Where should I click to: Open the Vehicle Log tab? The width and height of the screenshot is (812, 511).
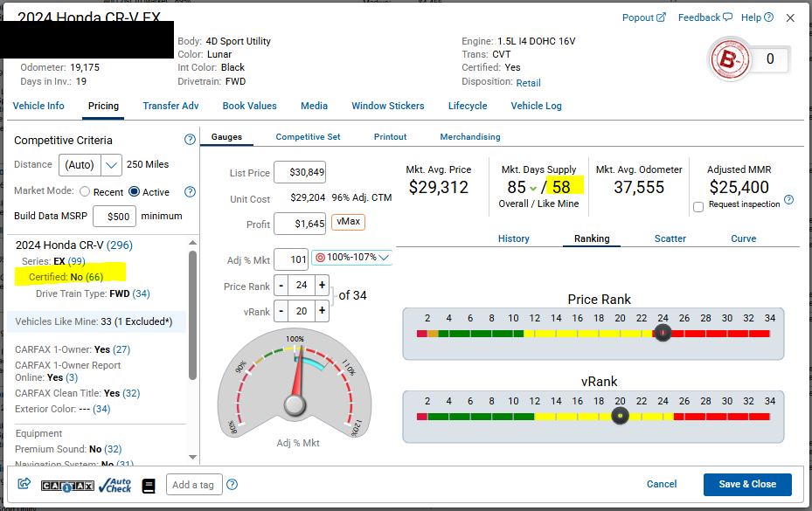click(536, 107)
